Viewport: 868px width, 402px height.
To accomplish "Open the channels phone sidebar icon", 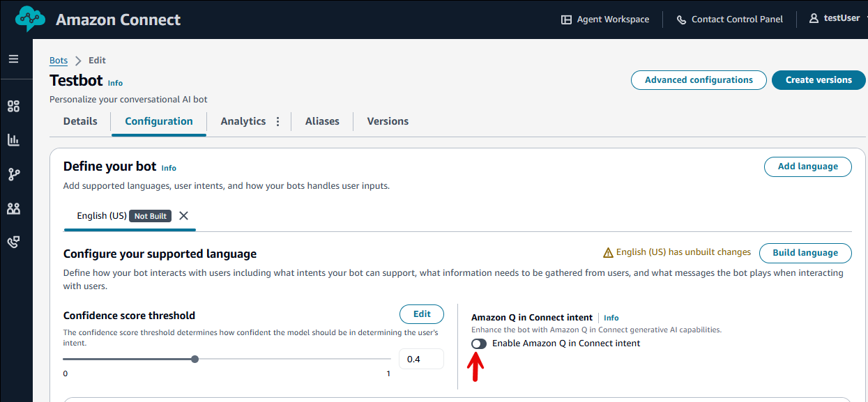I will [x=13, y=242].
